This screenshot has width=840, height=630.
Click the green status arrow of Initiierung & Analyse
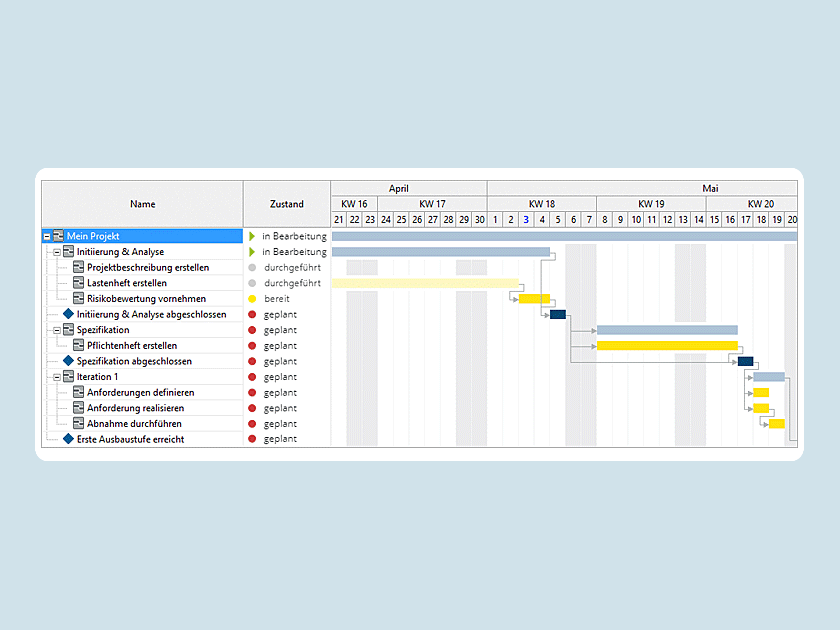coord(253,251)
